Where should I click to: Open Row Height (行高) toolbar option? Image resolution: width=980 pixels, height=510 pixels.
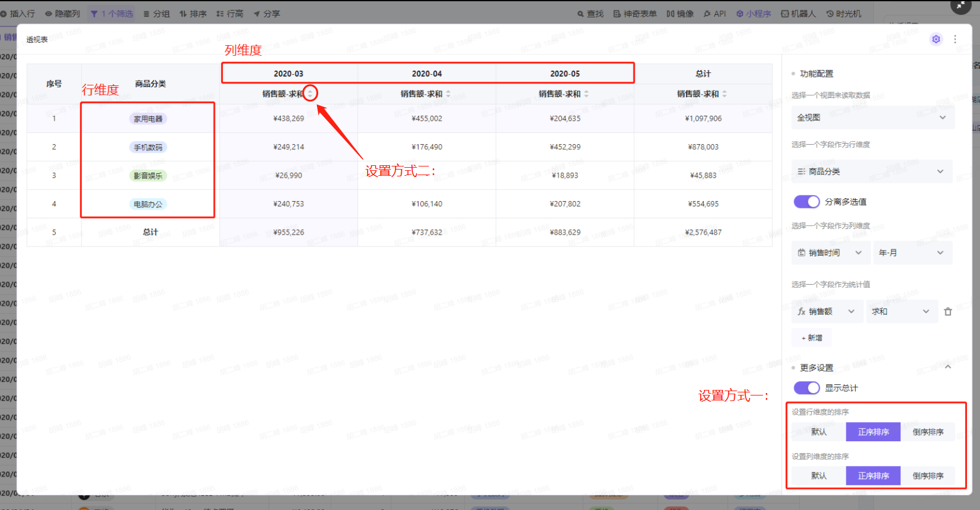coord(230,14)
